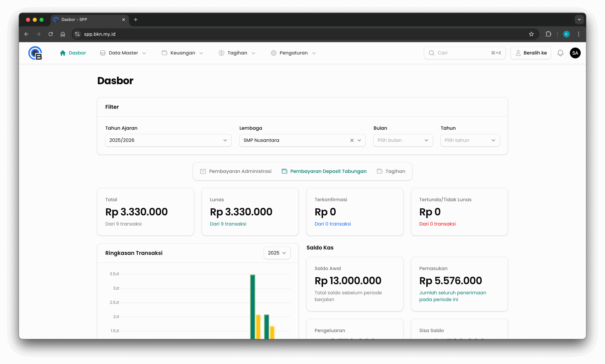Click the browser home icon
605x364 pixels.
[x=63, y=34]
